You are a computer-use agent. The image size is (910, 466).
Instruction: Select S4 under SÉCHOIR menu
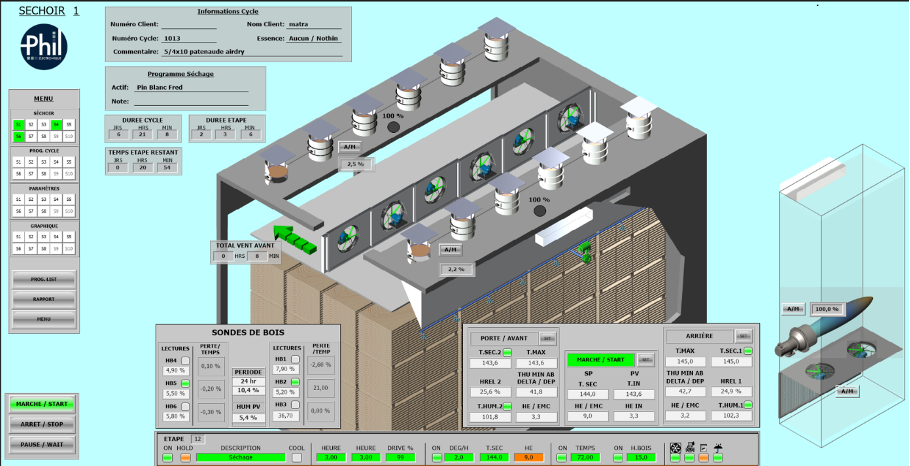tap(56, 124)
